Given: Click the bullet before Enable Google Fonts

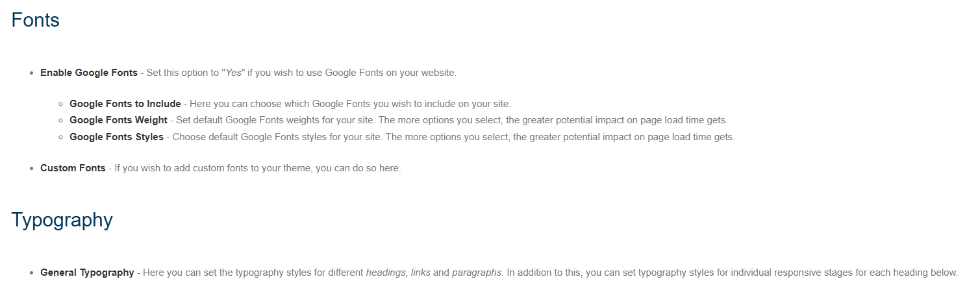Looking at the screenshot, I should coord(31,73).
